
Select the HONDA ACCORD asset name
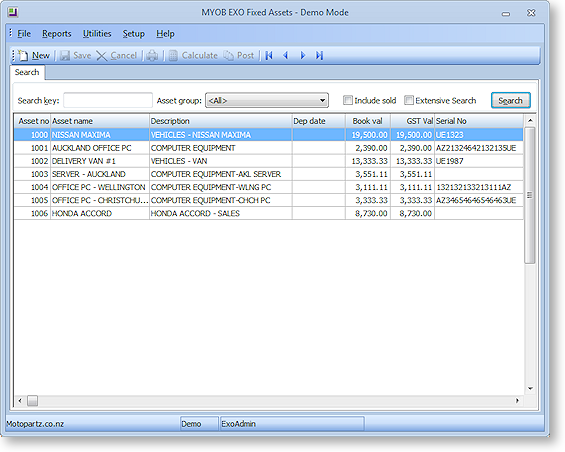pyautogui.click(x=82, y=213)
